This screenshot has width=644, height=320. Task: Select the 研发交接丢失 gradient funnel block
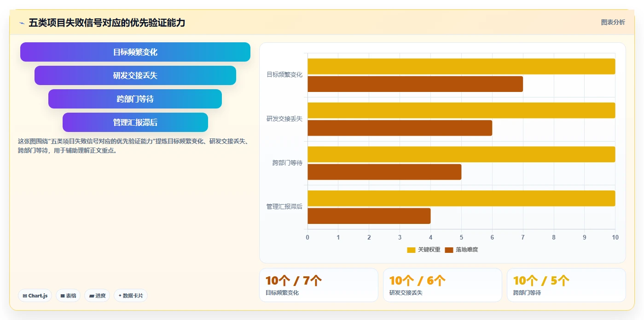(135, 75)
